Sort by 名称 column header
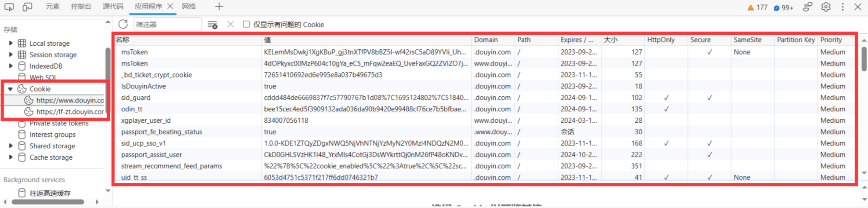The image size is (868, 208). 187,40
